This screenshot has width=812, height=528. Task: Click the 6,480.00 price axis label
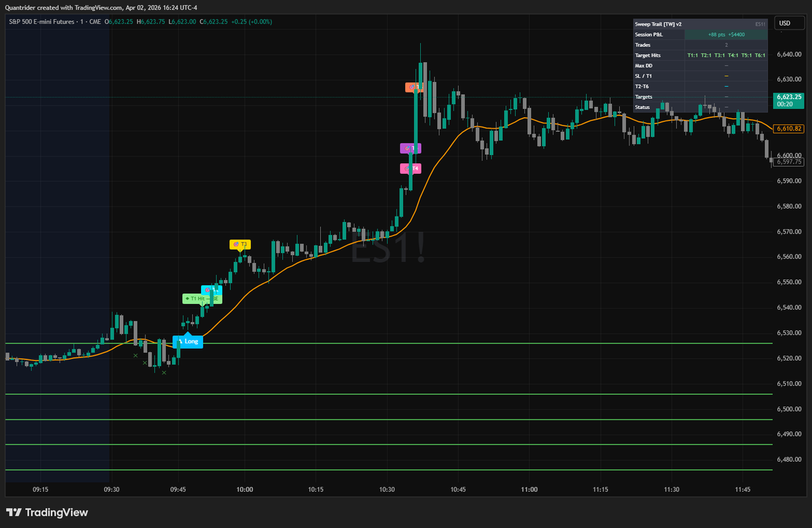coord(790,459)
